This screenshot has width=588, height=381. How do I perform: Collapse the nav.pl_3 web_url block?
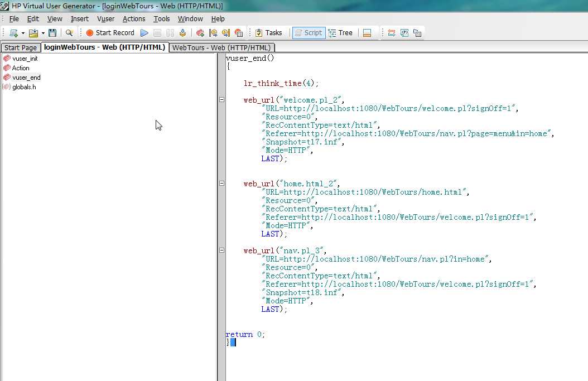pyautogui.click(x=221, y=250)
